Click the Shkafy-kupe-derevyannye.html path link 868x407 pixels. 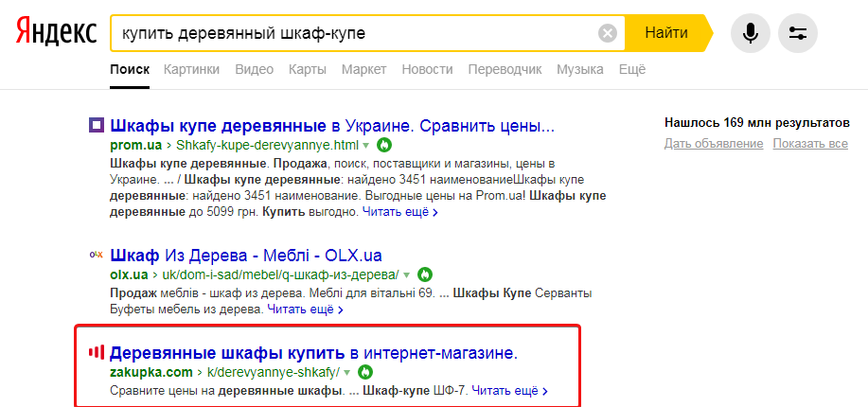tap(267, 146)
